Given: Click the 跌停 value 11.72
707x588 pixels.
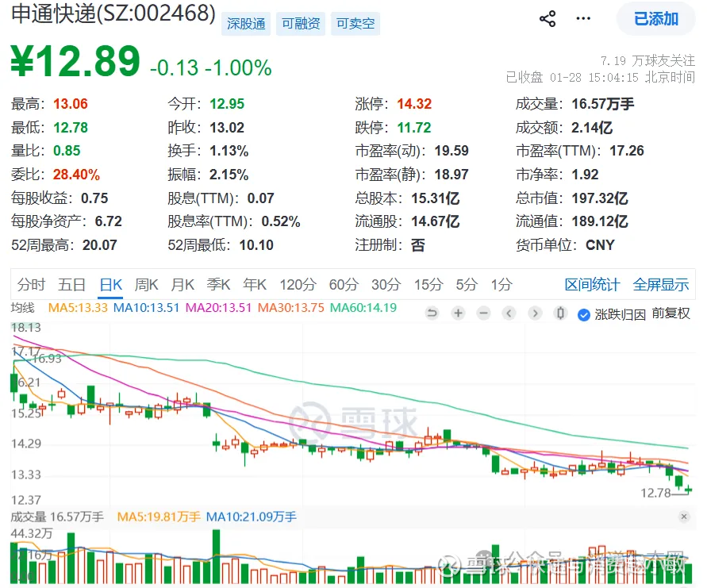Looking at the screenshot, I should click(x=414, y=128).
